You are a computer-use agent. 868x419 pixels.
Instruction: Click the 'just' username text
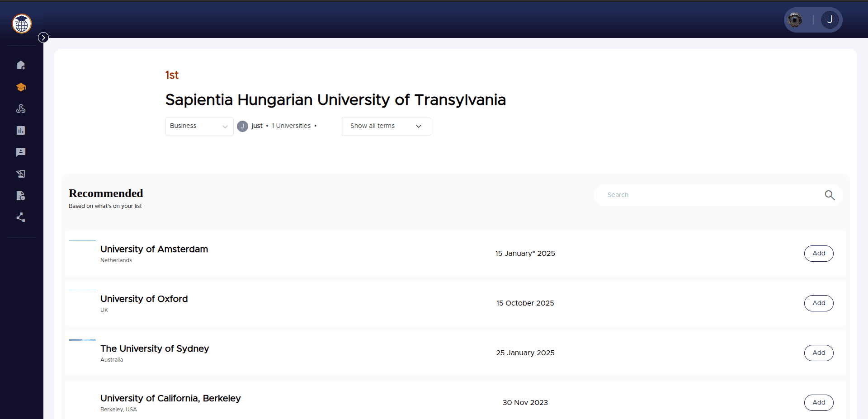(257, 126)
